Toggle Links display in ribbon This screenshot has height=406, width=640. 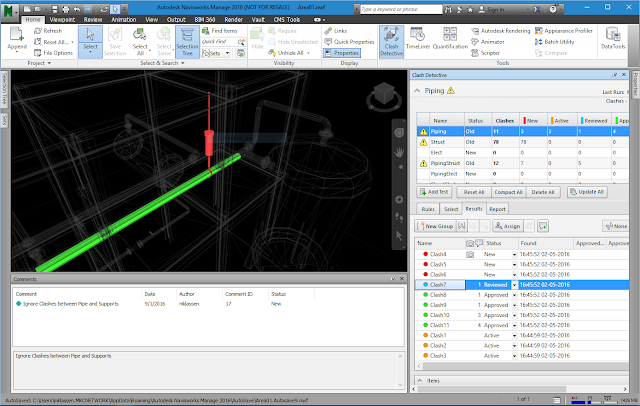tap(336, 31)
